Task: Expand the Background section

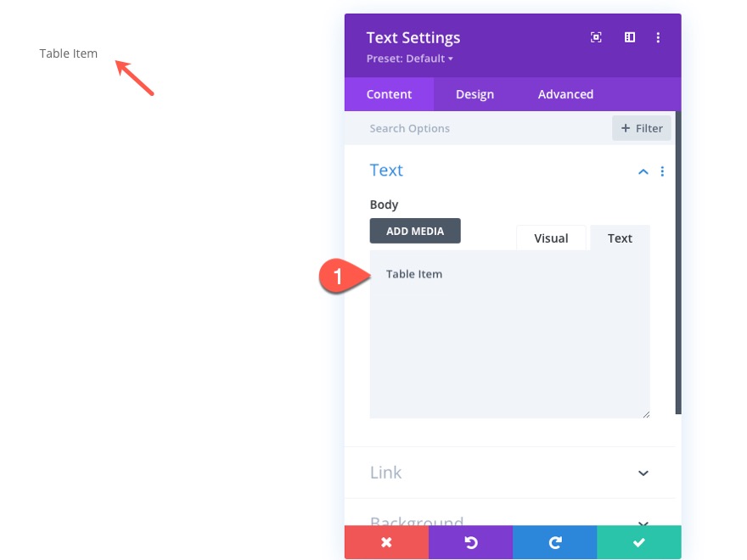Action: tap(643, 523)
